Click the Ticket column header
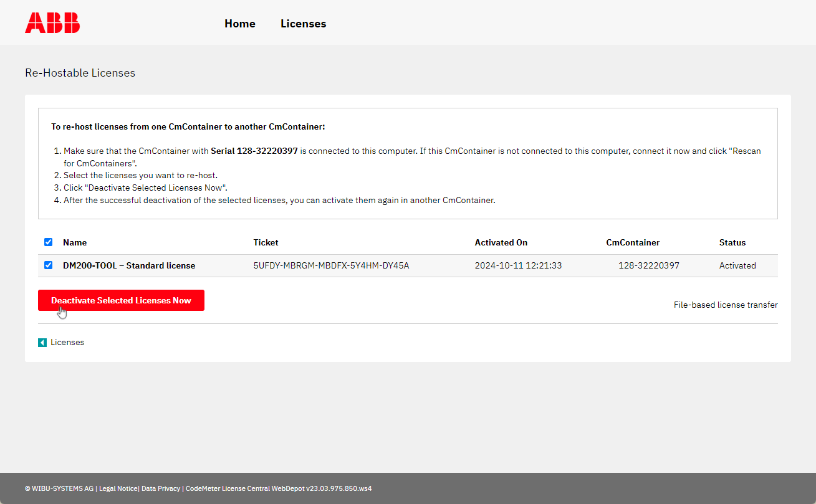The width and height of the screenshot is (816, 504). [266, 242]
